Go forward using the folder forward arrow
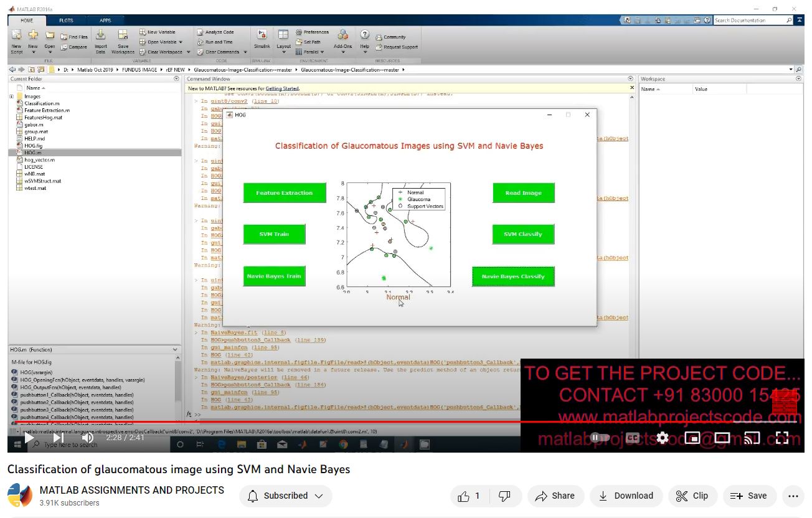812x518 pixels. coord(21,70)
